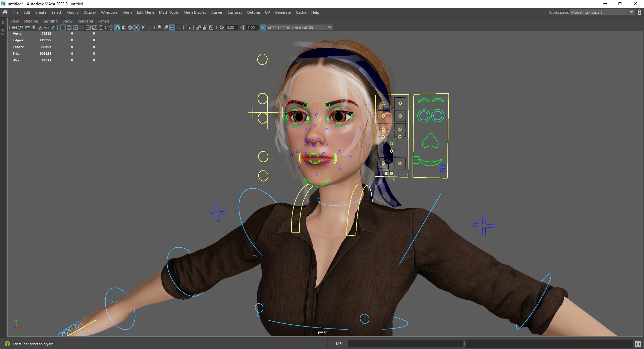Click Use Default Material icon

click(x=124, y=28)
